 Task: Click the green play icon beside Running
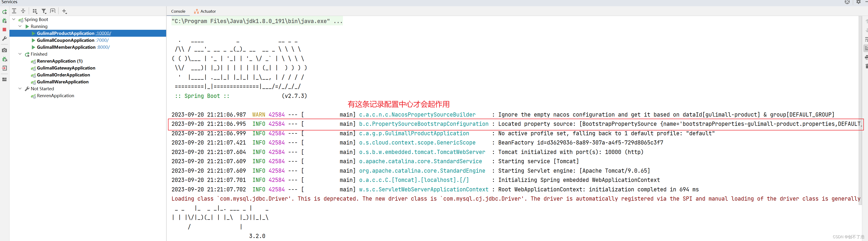point(27,26)
